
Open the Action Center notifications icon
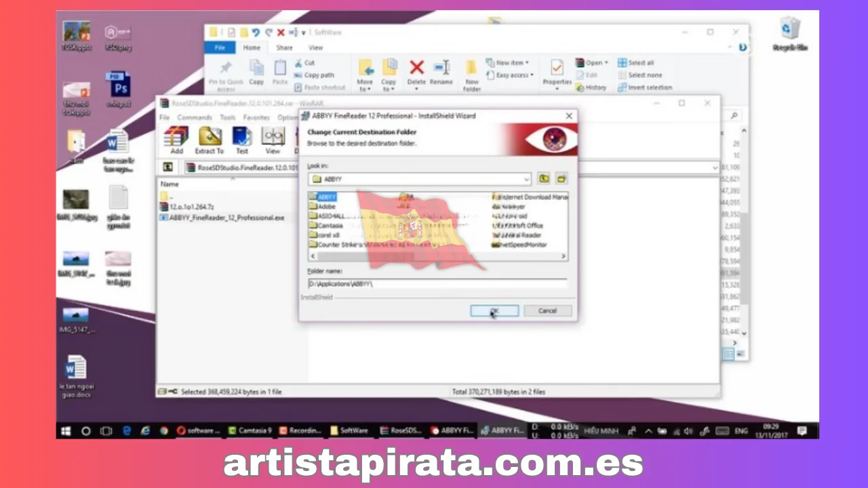coord(802,430)
